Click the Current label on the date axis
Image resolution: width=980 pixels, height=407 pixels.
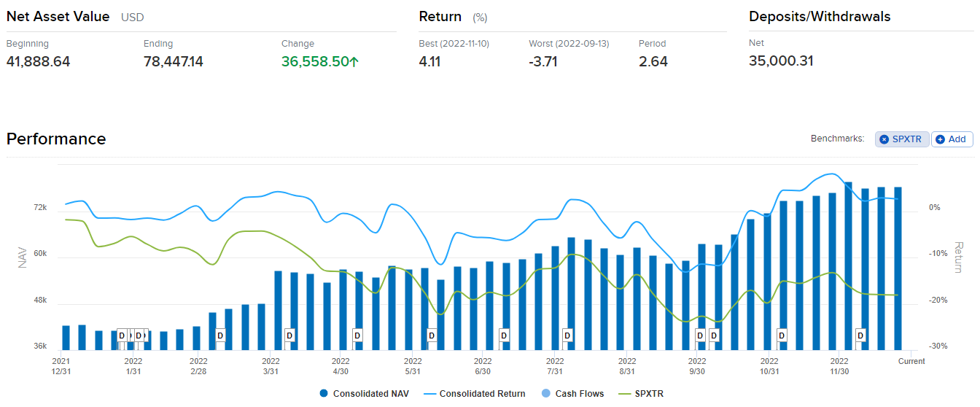coord(911,361)
